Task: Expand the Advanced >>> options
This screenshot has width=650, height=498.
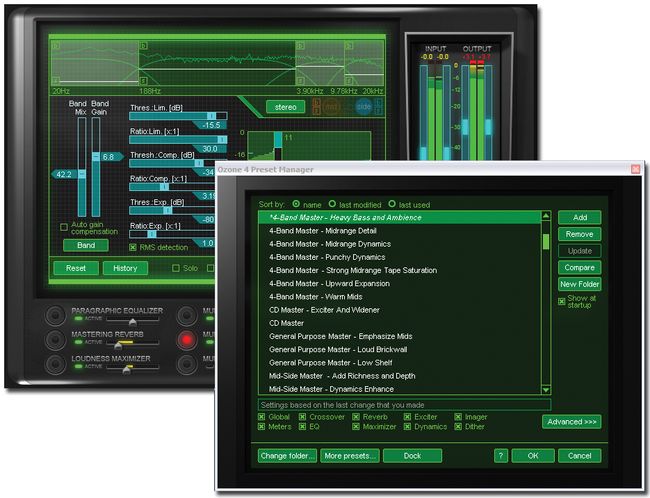Action: 571,422
